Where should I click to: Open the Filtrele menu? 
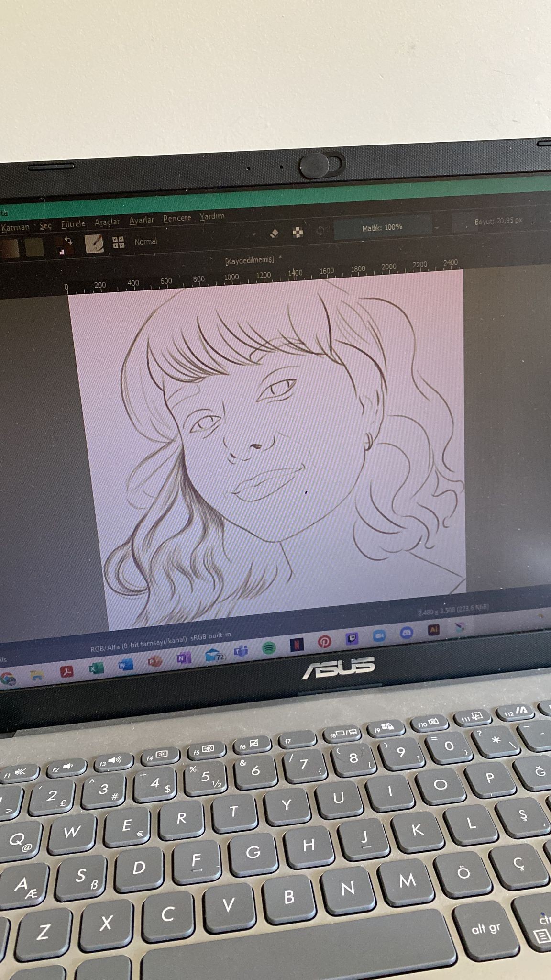73,224
